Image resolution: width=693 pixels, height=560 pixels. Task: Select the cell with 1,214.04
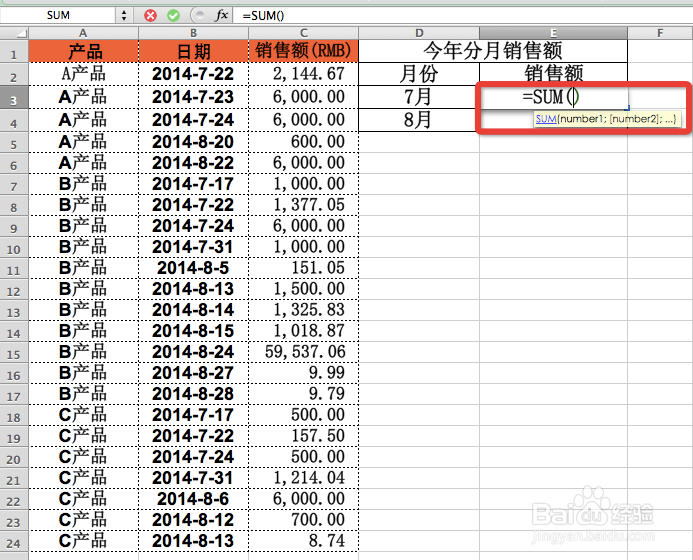tap(304, 478)
